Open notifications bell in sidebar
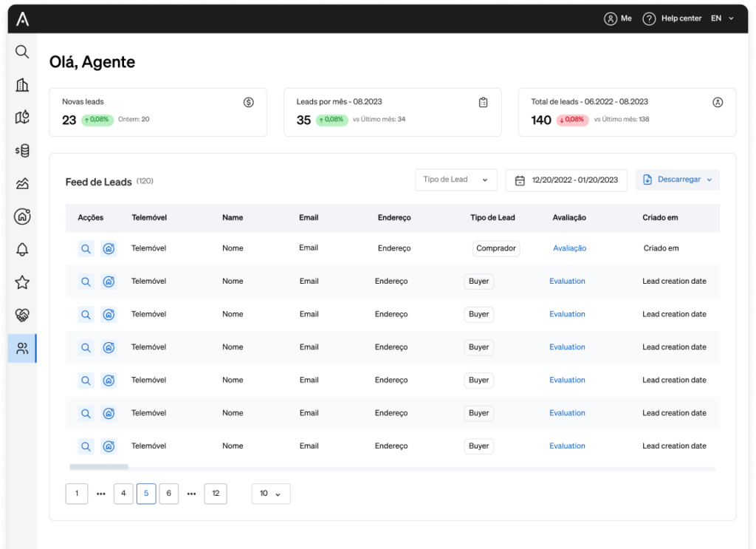Image resolution: width=756 pixels, height=549 pixels. (x=22, y=250)
